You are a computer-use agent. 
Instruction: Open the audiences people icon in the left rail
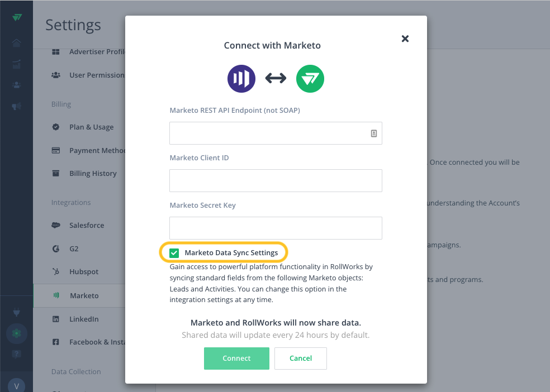point(16,85)
